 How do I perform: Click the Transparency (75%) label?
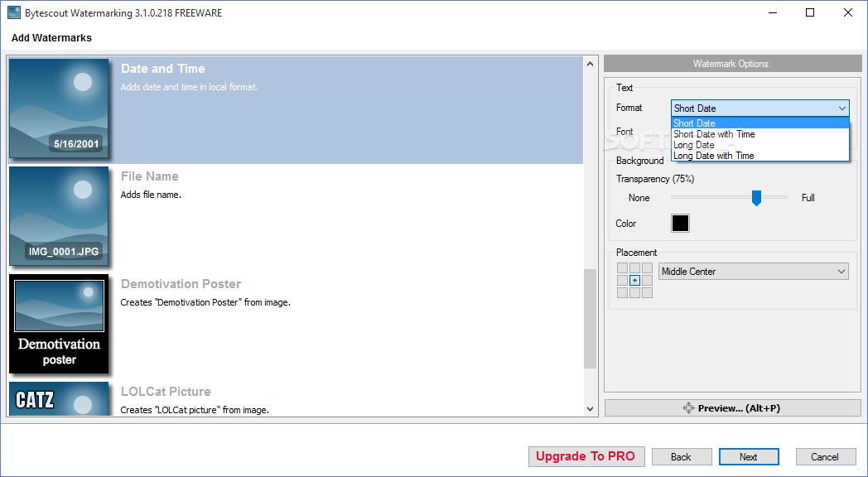pos(655,179)
